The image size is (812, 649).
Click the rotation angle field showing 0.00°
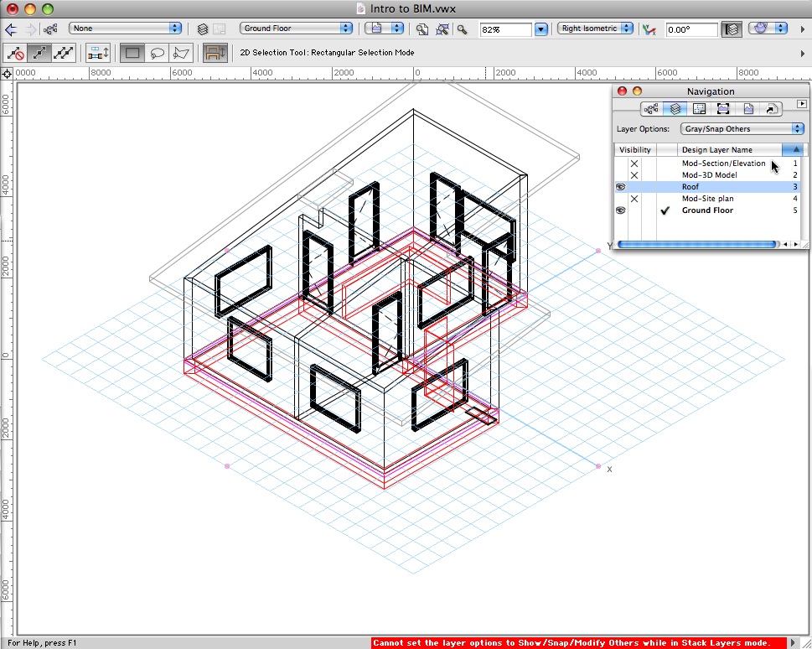[x=691, y=29]
